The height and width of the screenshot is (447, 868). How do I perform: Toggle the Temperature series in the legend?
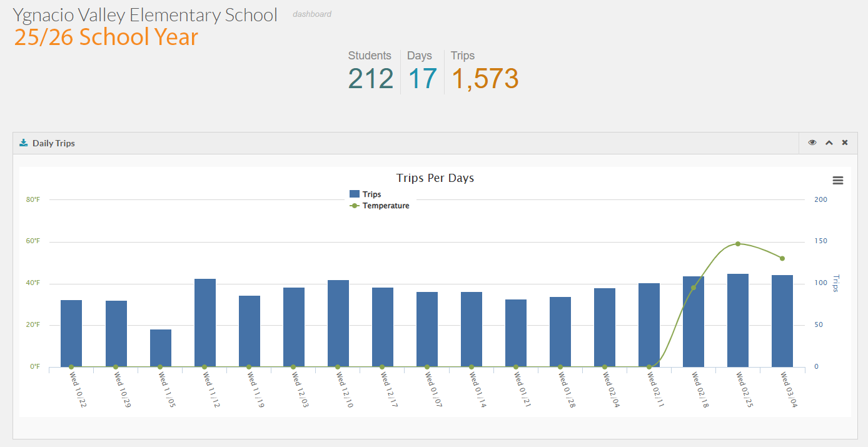[x=385, y=206]
